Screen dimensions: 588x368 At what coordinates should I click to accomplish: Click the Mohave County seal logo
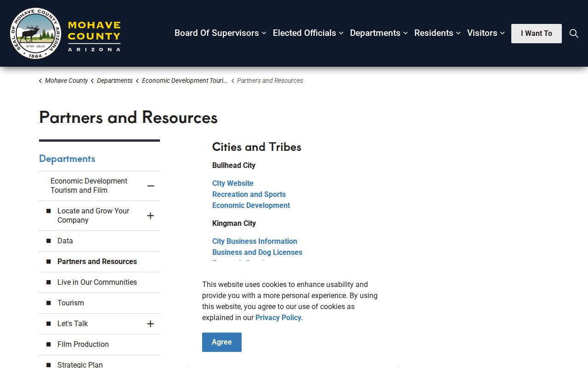(x=35, y=34)
